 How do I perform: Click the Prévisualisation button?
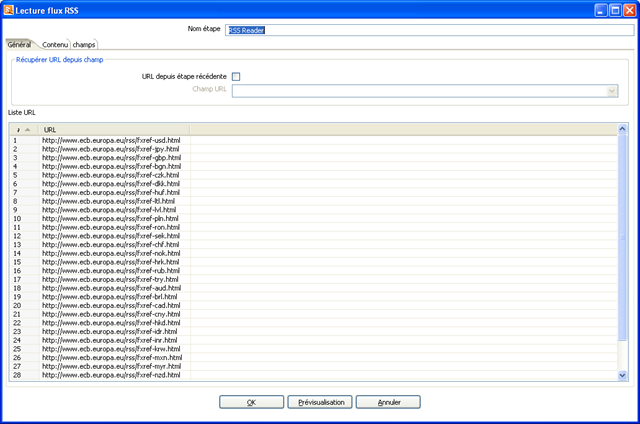(320, 402)
